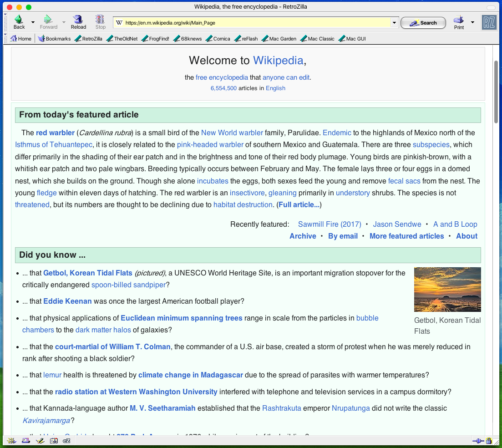Screen dimensions: 502x448
Task: Open the featured article 'Archive' link
Action: click(303, 236)
